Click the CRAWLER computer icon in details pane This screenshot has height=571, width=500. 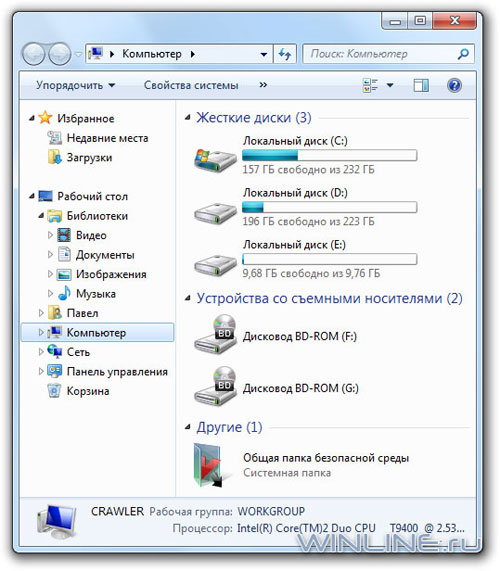(56, 522)
